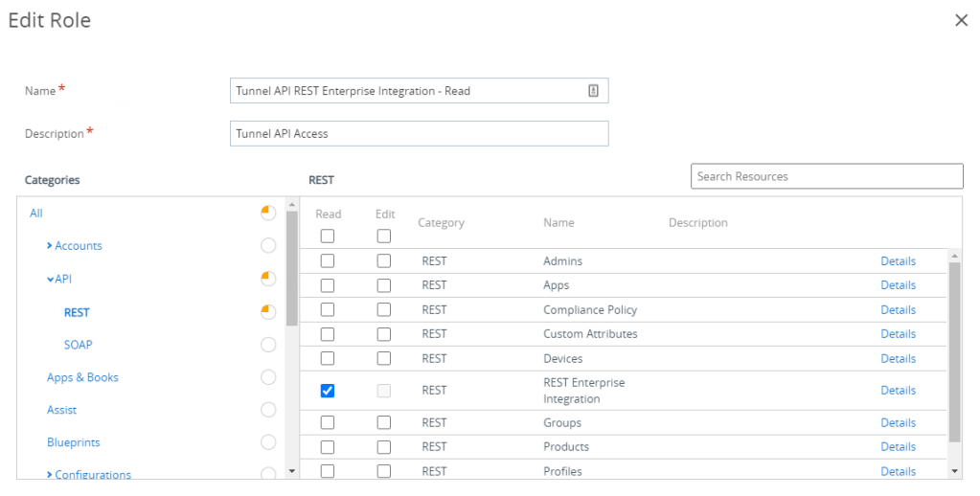Collapse the API category node
Screen dimensions: 980x496
50,280
